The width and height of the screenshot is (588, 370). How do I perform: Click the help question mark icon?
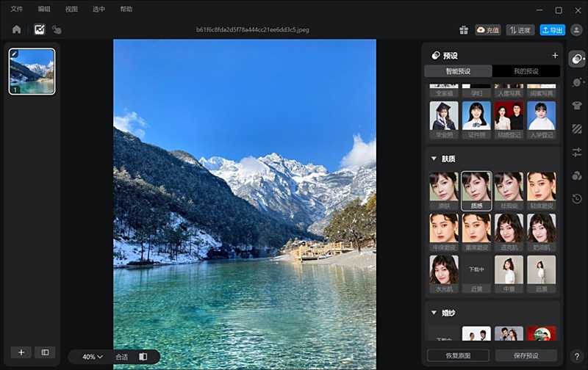click(x=577, y=356)
